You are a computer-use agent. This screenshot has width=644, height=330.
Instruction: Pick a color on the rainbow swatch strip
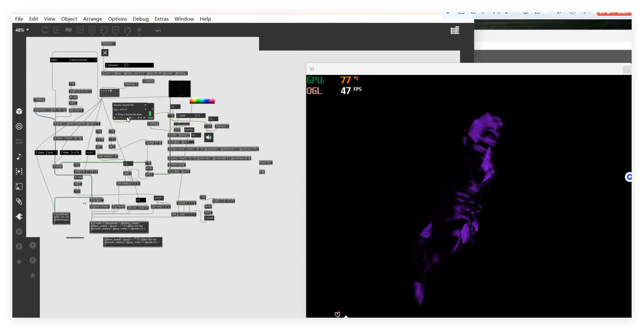click(202, 101)
